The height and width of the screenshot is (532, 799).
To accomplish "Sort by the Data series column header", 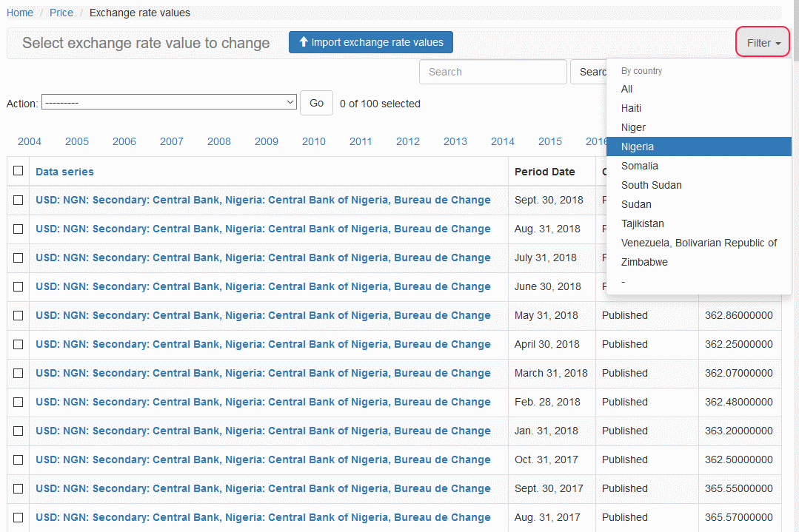I will [x=64, y=172].
